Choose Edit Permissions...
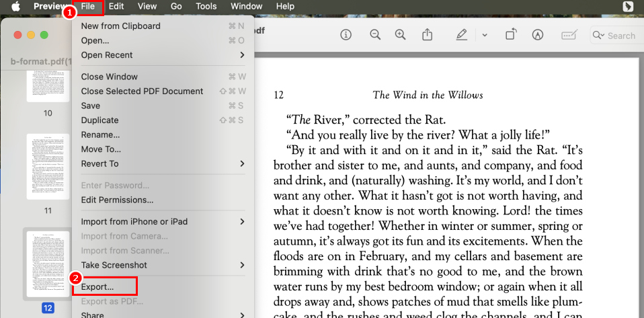The height and width of the screenshot is (318, 644). coord(163,200)
